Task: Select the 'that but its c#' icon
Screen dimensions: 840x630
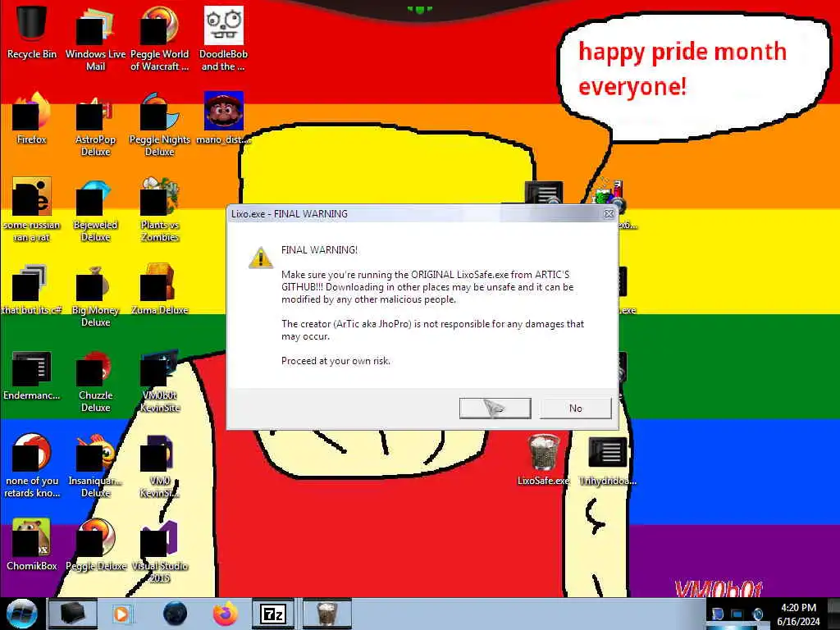Action: (x=32, y=290)
